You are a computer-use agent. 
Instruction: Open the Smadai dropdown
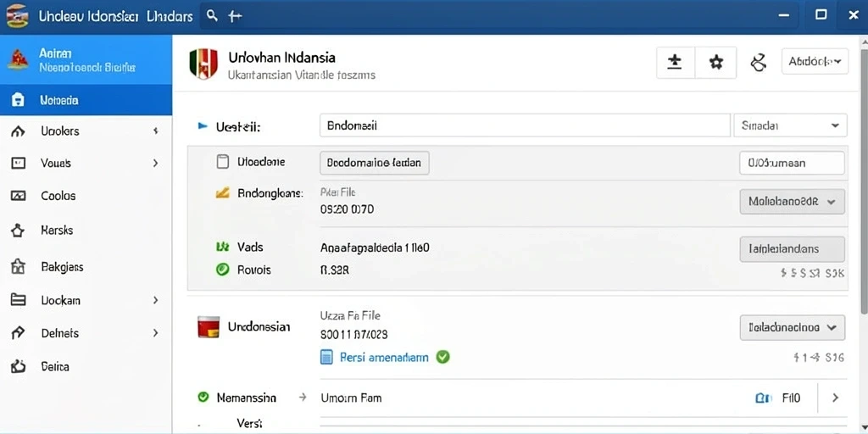click(790, 125)
